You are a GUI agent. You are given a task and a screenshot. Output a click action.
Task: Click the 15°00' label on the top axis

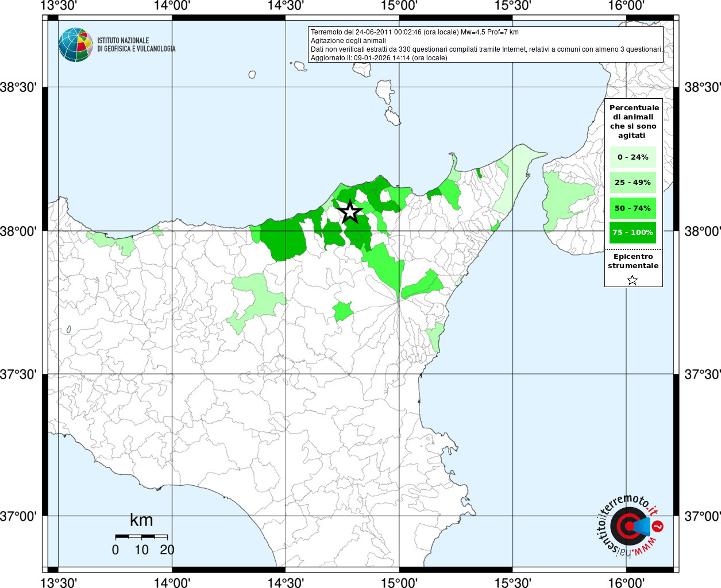pos(399,6)
